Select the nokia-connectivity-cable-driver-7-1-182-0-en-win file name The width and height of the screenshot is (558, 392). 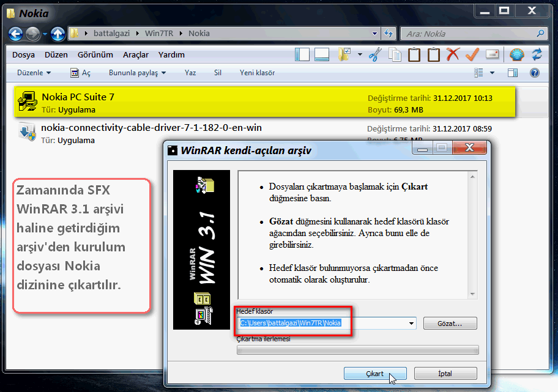coord(151,128)
